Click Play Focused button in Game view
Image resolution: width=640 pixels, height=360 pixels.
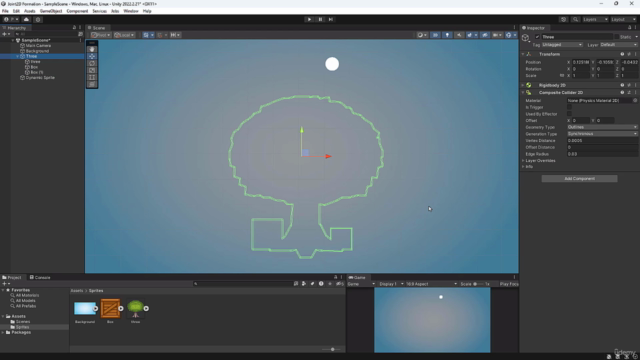point(509,284)
